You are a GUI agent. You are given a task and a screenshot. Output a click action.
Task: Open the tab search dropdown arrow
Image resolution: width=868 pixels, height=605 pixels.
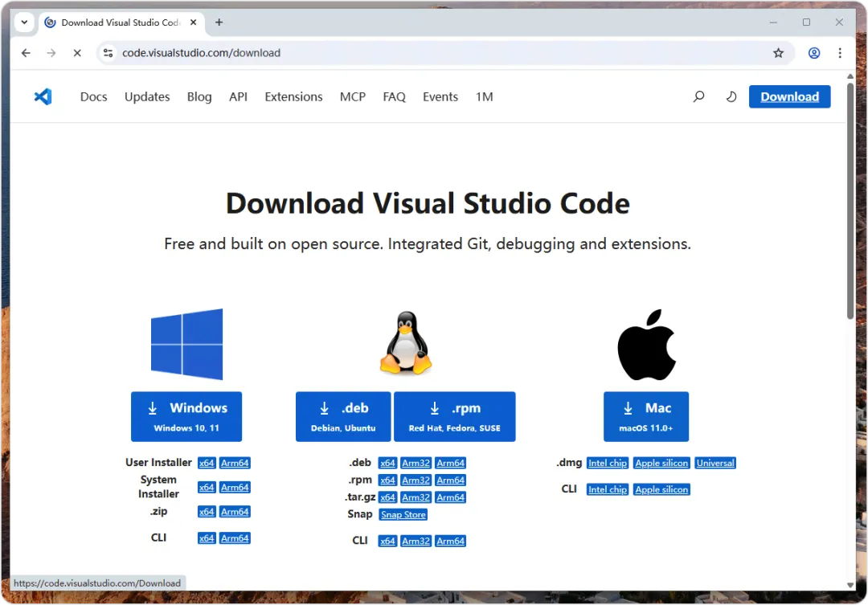tap(24, 22)
